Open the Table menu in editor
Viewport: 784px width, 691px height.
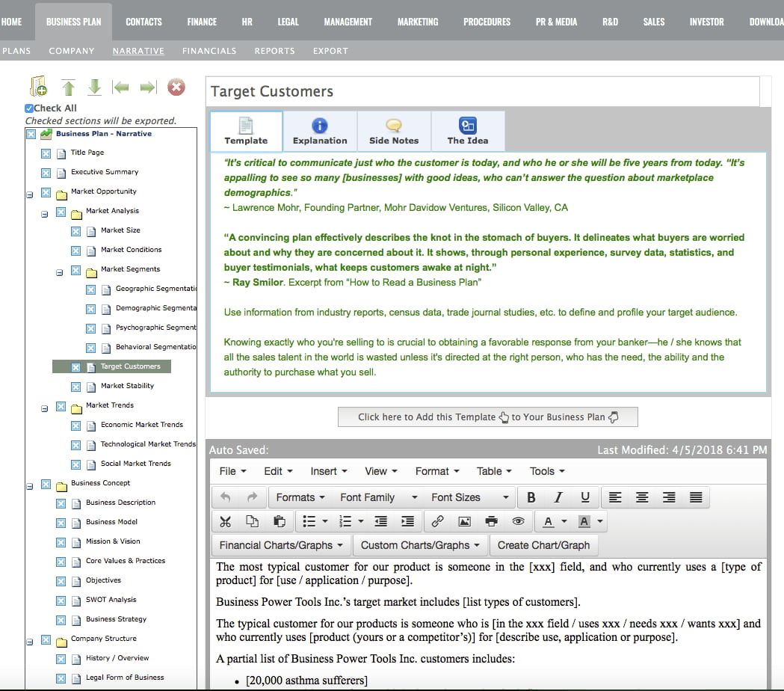[x=494, y=471]
